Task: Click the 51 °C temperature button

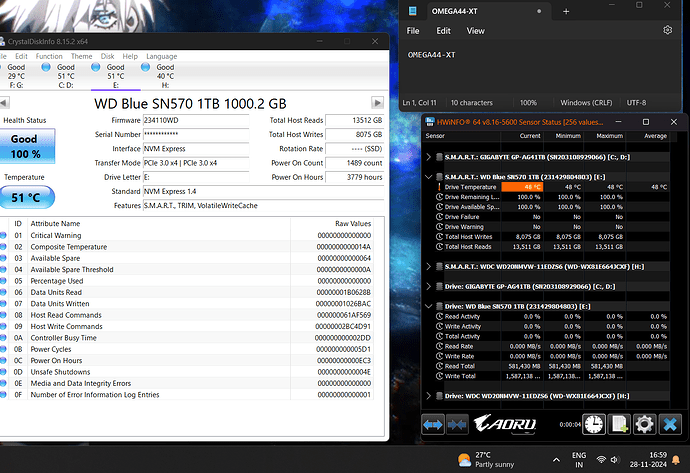Action: coord(27,197)
